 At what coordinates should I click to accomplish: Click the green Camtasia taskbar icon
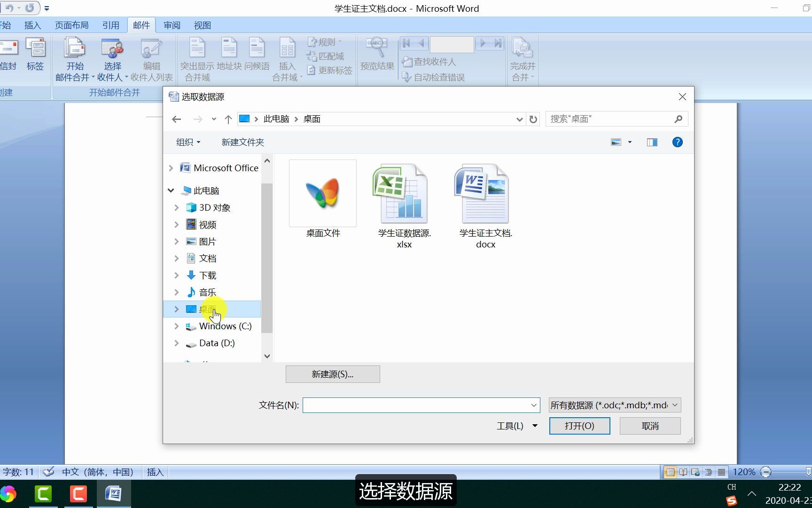point(43,494)
